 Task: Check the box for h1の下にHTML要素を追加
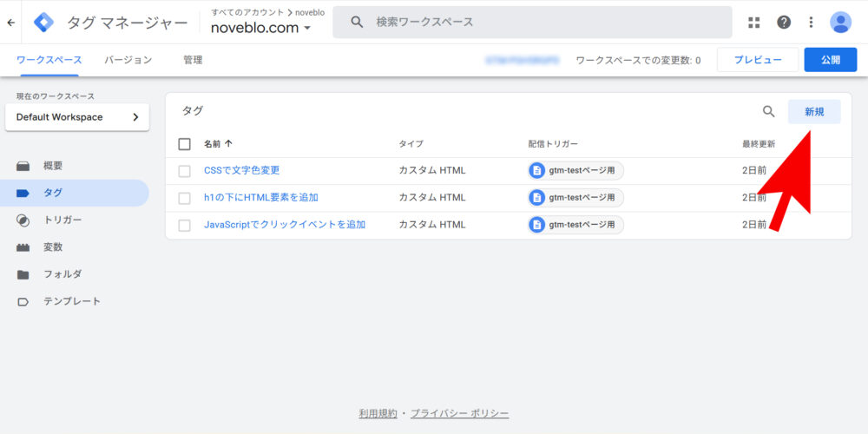pyautogui.click(x=184, y=198)
